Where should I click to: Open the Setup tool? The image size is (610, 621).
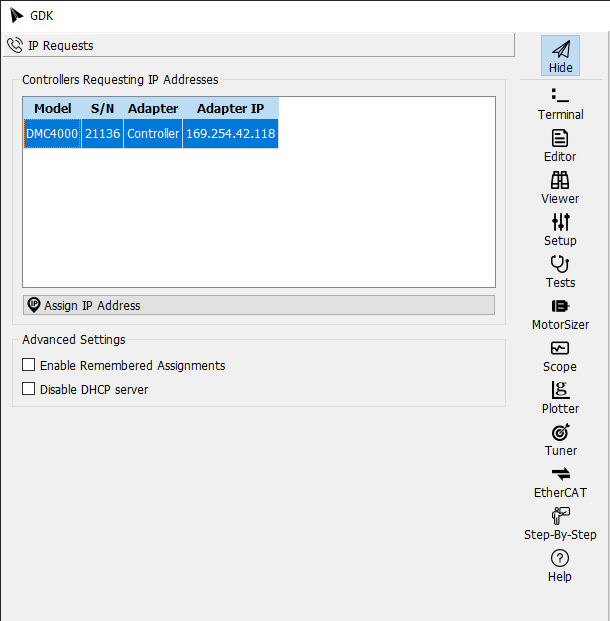pyautogui.click(x=560, y=229)
